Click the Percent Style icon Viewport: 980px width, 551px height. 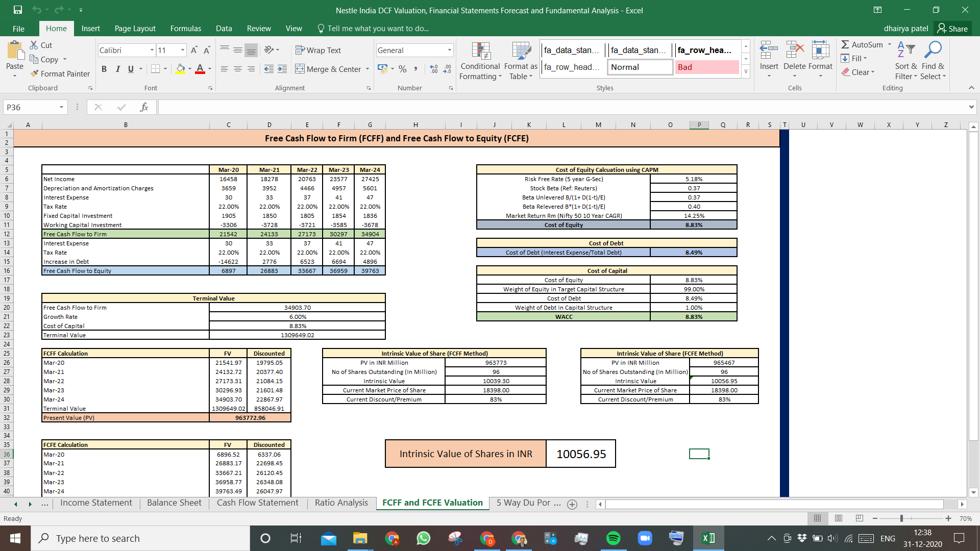click(x=403, y=68)
